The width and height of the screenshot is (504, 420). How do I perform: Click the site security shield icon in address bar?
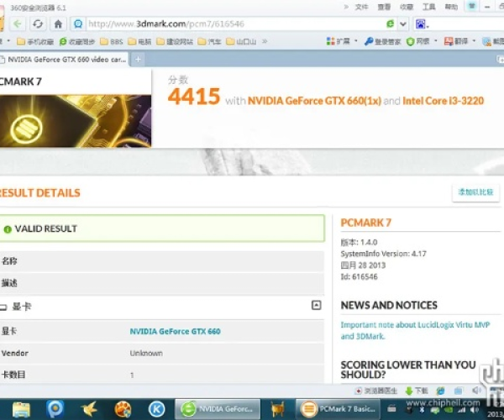click(x=78, y=24)
